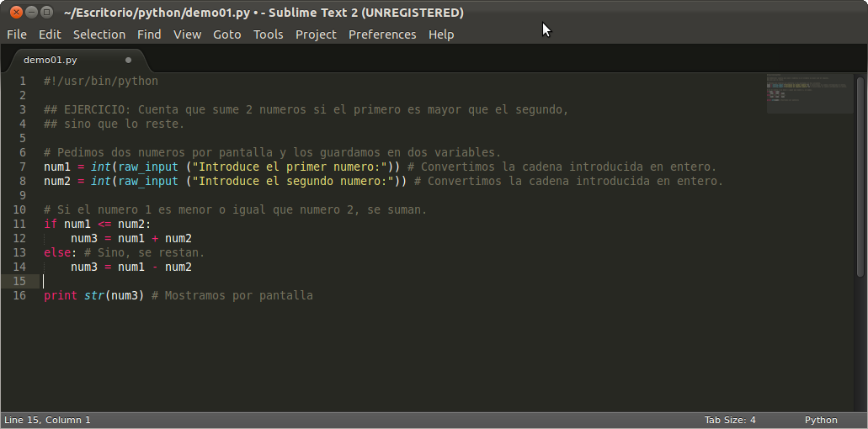The width and height of the screenshot is (868, 429).
Task: Click the window title text
Action: (x=264, y=12)
